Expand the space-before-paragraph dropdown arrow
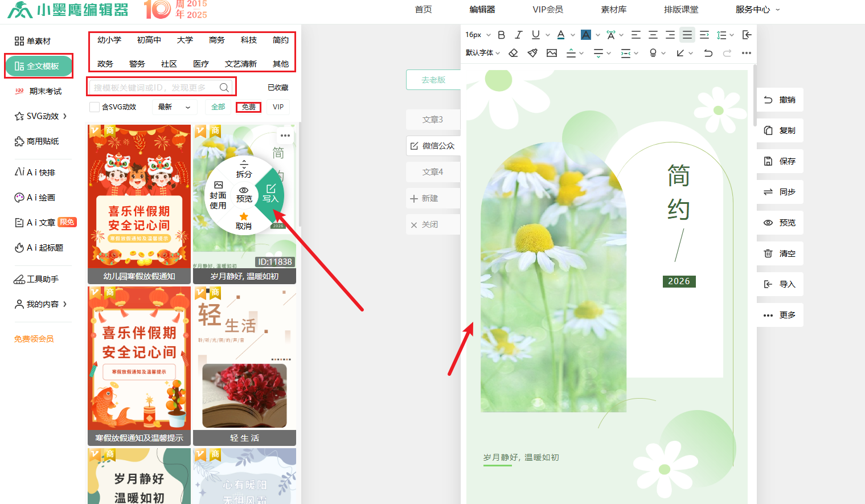This screenshot has width=865, height=504. [581, 53]
